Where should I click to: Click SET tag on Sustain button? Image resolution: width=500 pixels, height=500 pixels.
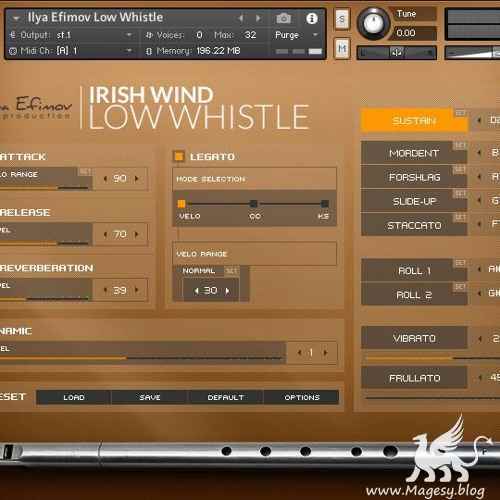click(460, 113)
